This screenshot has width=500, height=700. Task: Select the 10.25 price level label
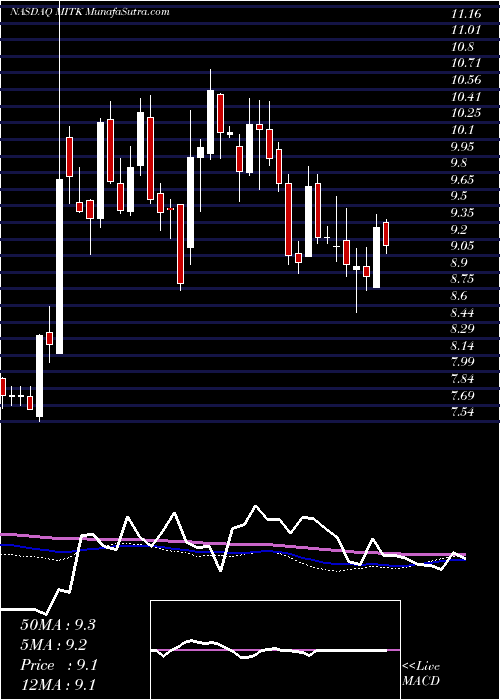467,113
